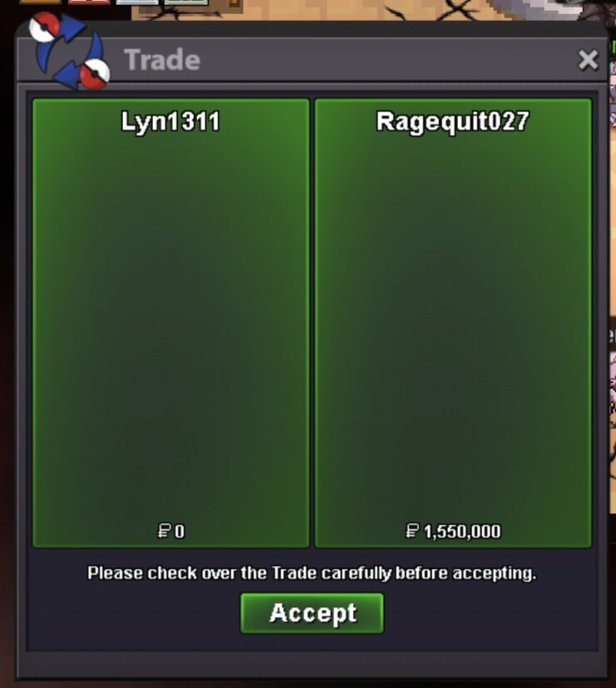Click the orange hotbar button at top
The width and height of the screenshot is (616, 688).
(41, 2)
